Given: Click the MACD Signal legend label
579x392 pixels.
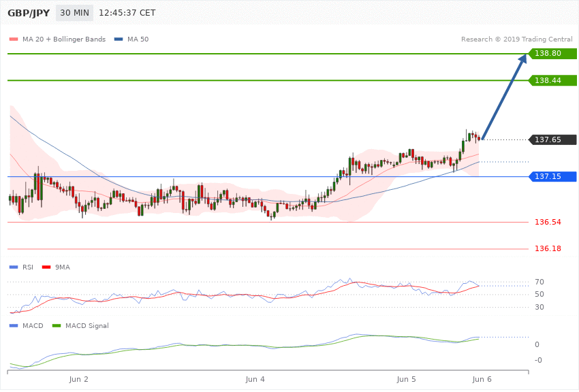Looking at the screenshot, I should [87, 325].
